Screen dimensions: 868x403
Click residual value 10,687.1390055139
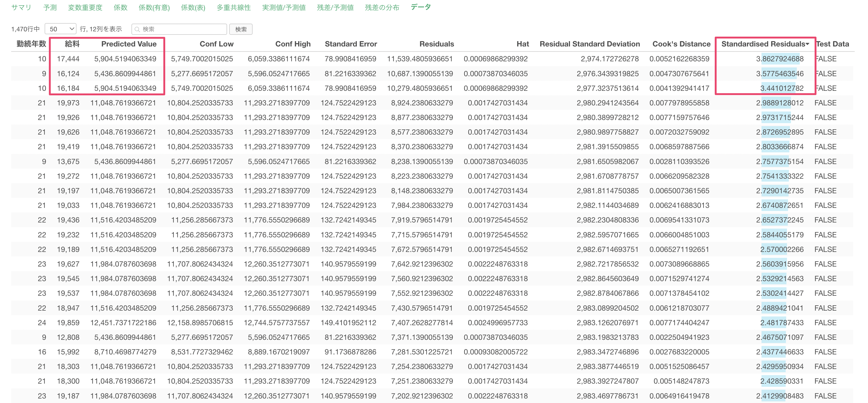[419, 73]
